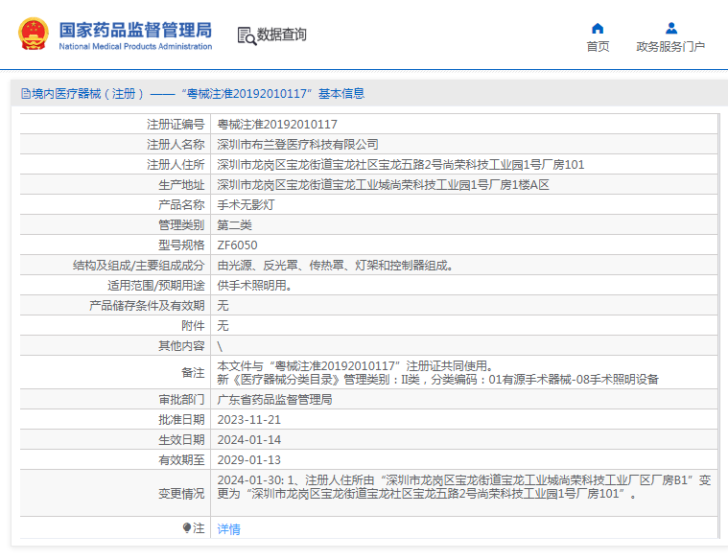Click product name value 手术无影灯
Screen dimensions: 728x560
(x=247, y=205)
